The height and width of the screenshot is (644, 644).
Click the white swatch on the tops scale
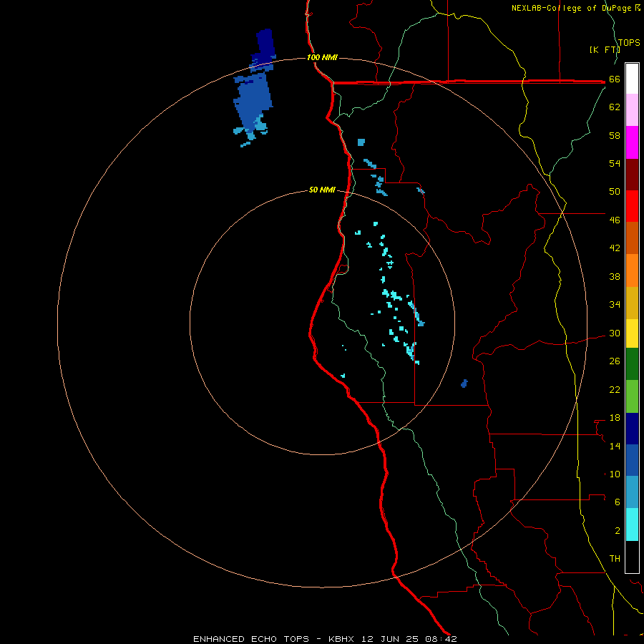tap(632, 79)
